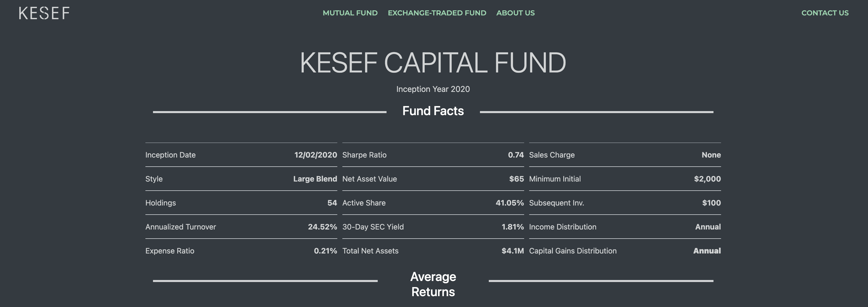Select the Inception Date value 12/02/2020

316,155
